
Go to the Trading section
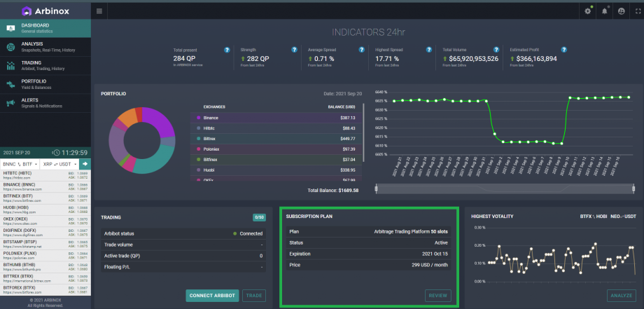tap(45, 66)
